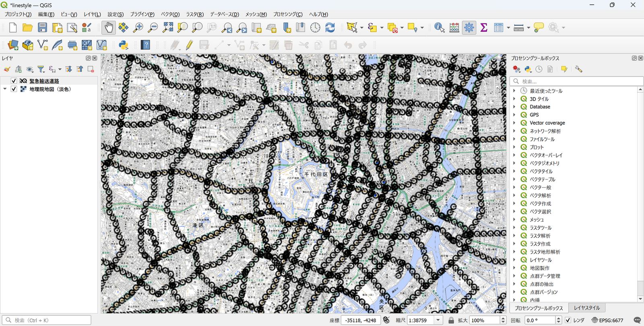Expand the ネットワーク解析 toolbox group
The height and width of the screenshot is (326, 644).
click(x=514, y=131)
